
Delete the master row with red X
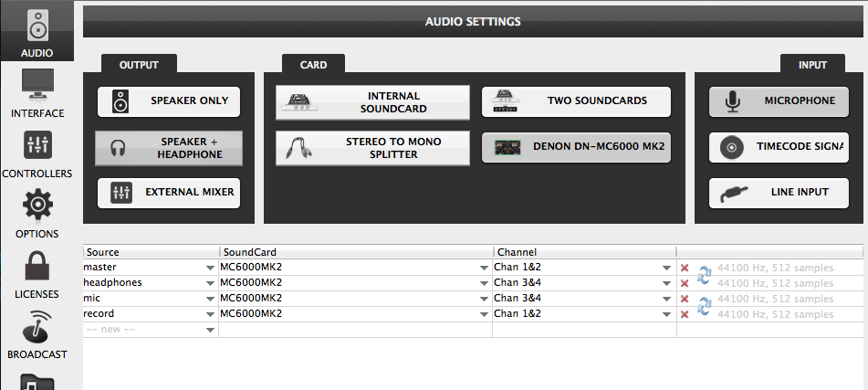(685, 268)
